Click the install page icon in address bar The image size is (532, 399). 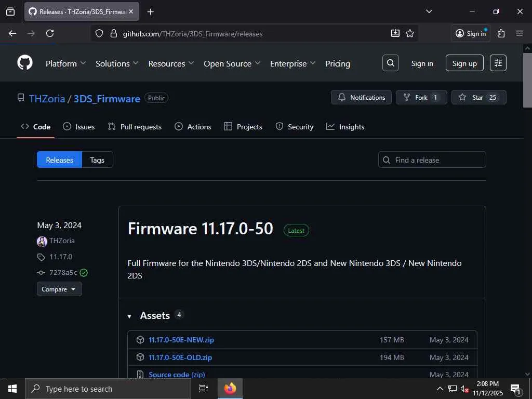coord(395,33)
